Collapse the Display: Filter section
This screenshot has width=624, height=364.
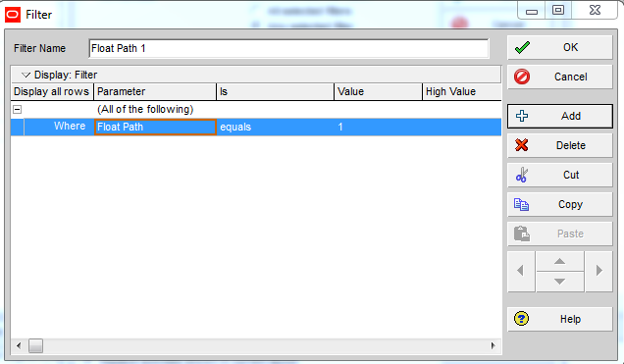point(26,75)
